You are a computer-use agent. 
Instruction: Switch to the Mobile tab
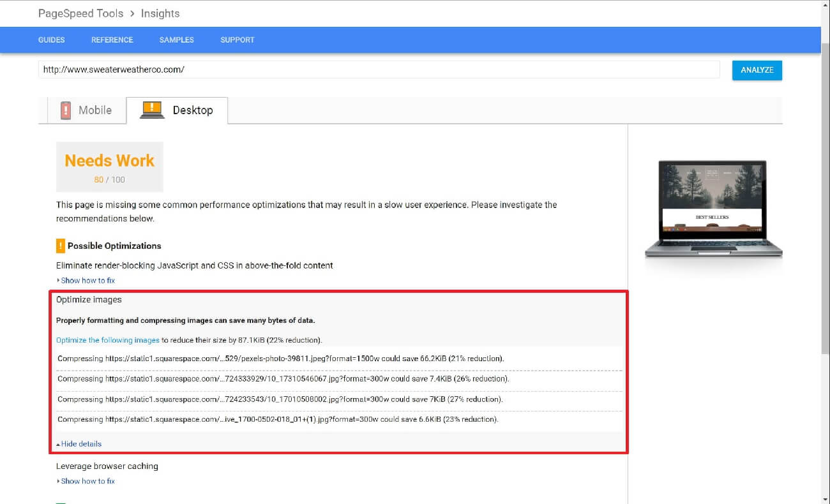[94, 110]
